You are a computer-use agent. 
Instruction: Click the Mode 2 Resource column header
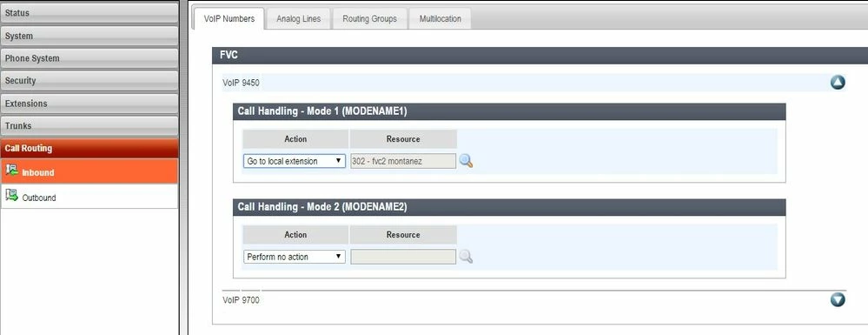pos(403,235)
